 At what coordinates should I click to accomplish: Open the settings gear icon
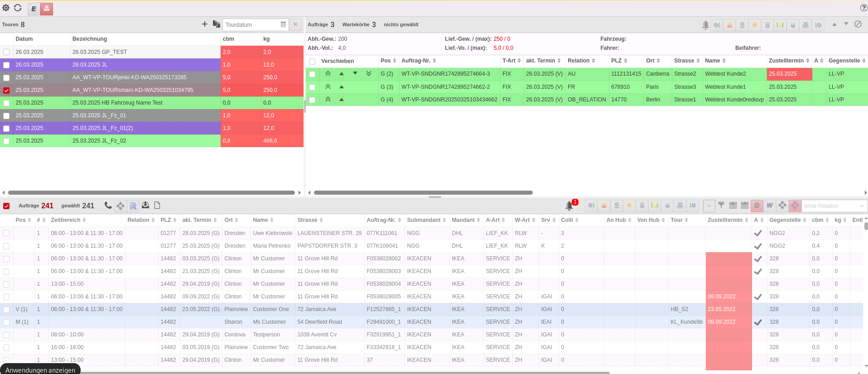pyautogui.click(x=6, y=8)
